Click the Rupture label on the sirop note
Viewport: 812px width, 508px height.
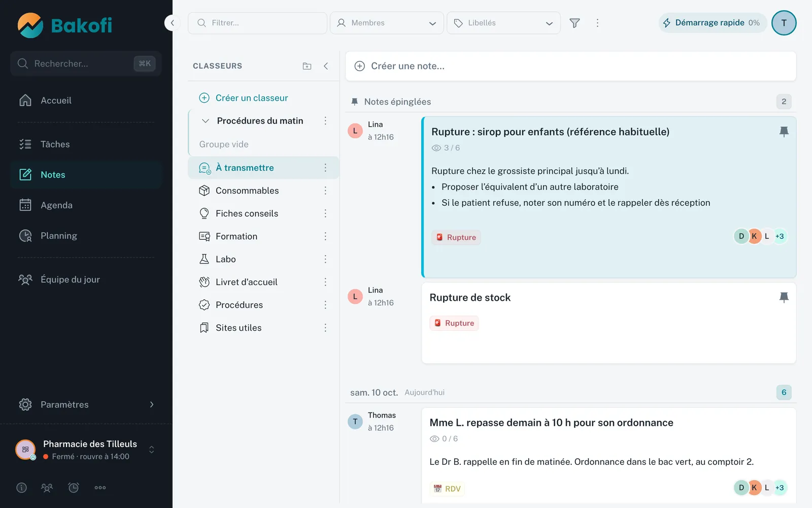pyautogui.click(x=456, y=237)
